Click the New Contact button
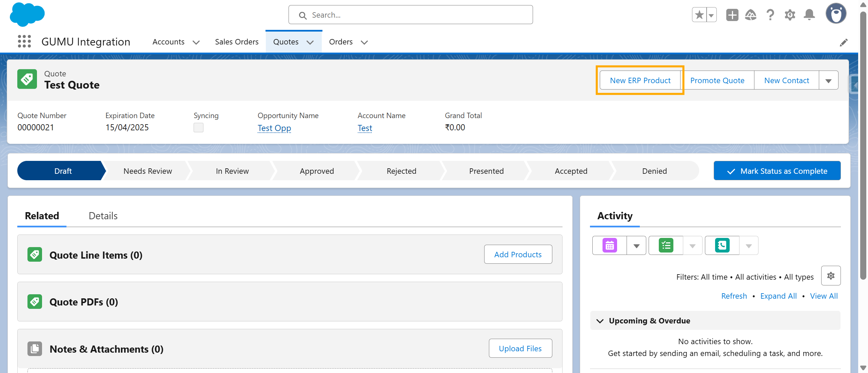 click(787, 80)
